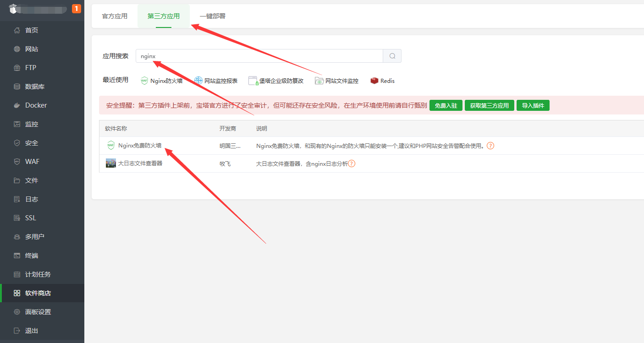The image size is (644, 343).
Task: Click the 大日志文件查看器，含nginx日志分析 description text
Action: (302, 163)
